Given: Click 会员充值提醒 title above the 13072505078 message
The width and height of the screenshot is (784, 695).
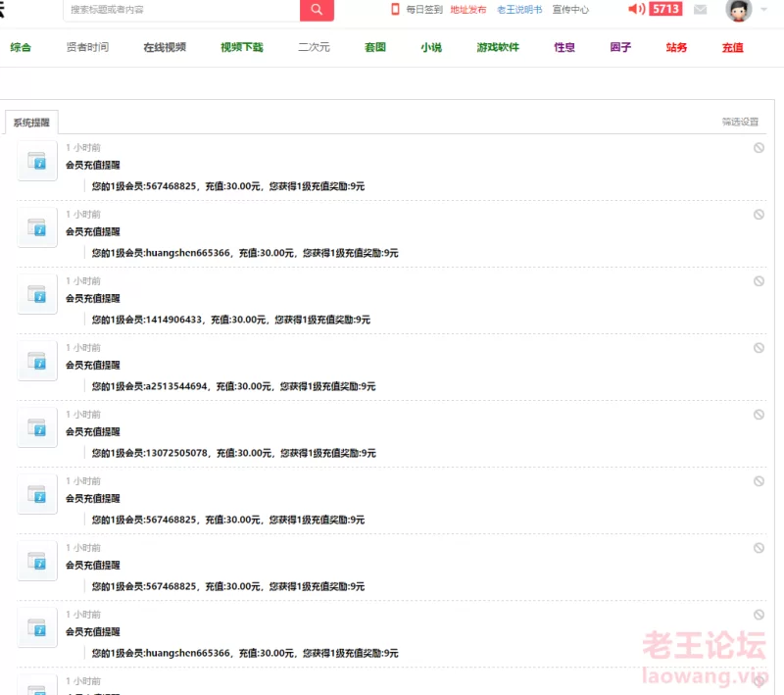Looking at the screenshot, I should click(x=93, y=432).
